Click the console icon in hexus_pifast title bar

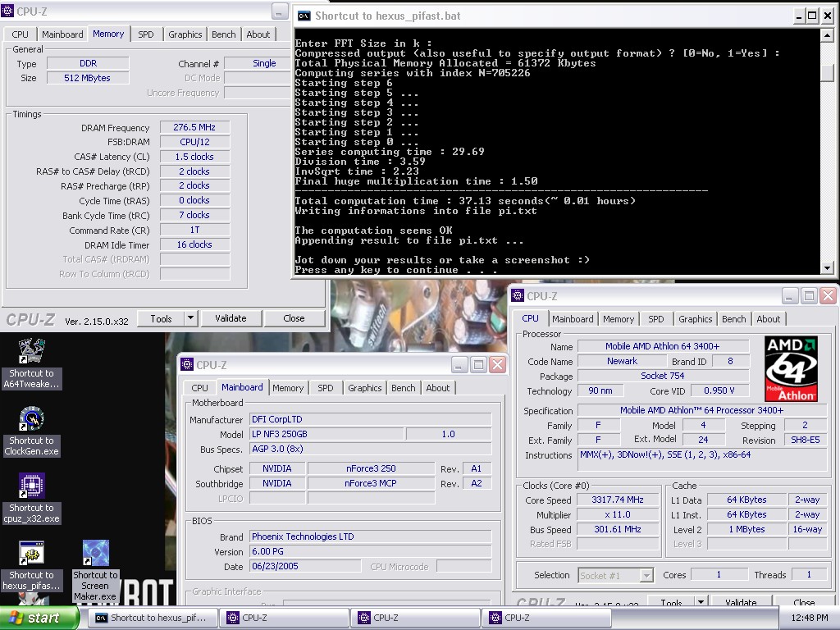tap(304, 16)
